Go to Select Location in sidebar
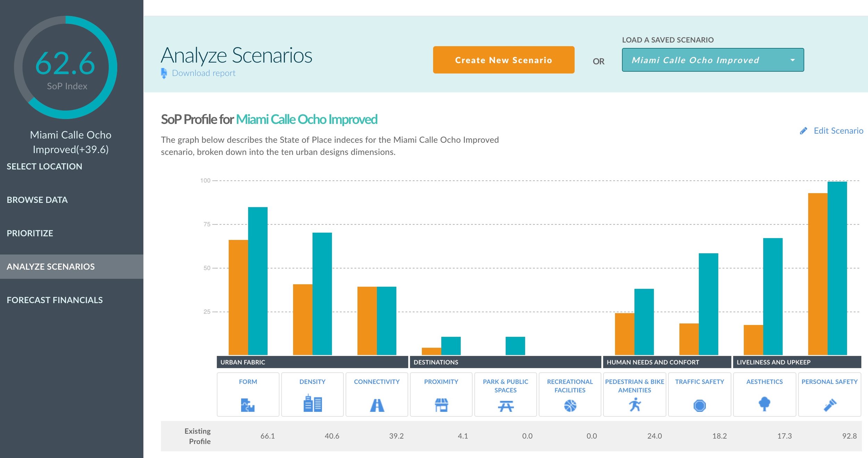The image size is (868, 458). point(44,166)
